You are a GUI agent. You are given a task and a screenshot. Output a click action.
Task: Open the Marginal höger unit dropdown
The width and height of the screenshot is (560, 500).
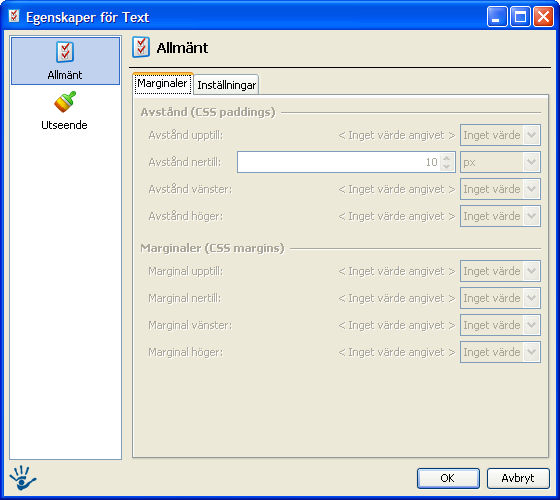(x=500, y=352)
